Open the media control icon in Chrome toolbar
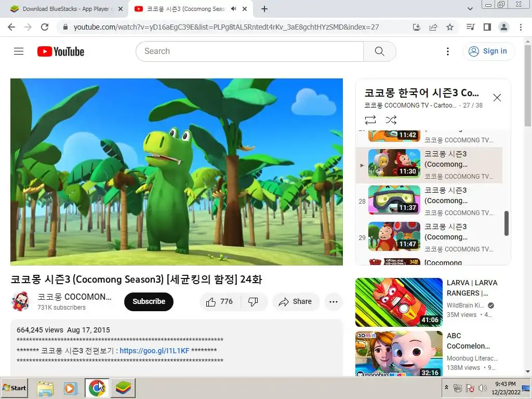Viewport: 532px width, 399px height. pos(470,27)
